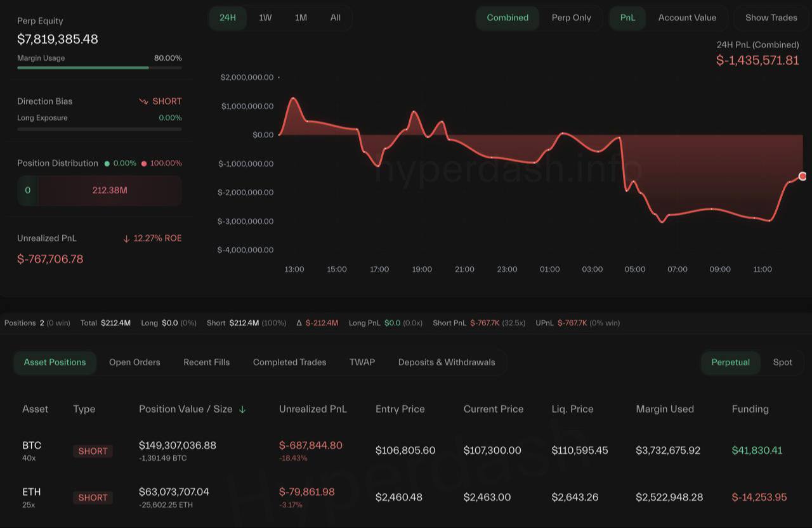Switch to Perp Only view
Viewport: 812px width, 528px height.
click(572, 18)
